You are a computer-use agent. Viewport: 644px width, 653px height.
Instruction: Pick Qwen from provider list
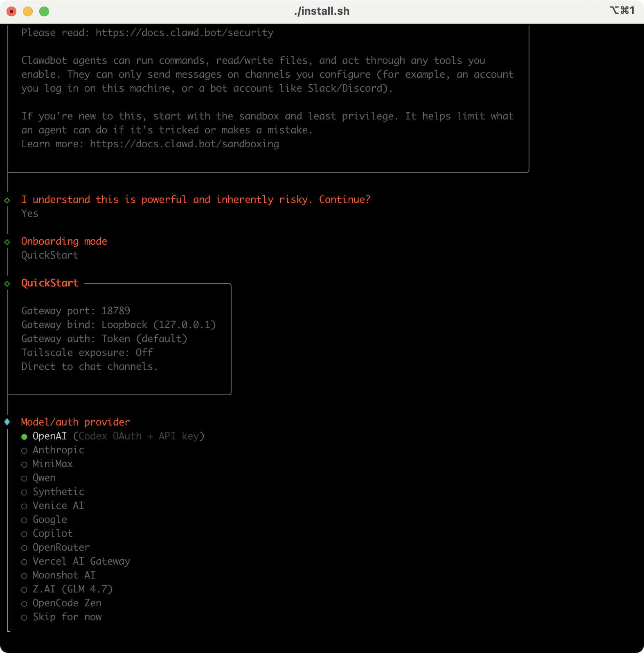point(44,478)
